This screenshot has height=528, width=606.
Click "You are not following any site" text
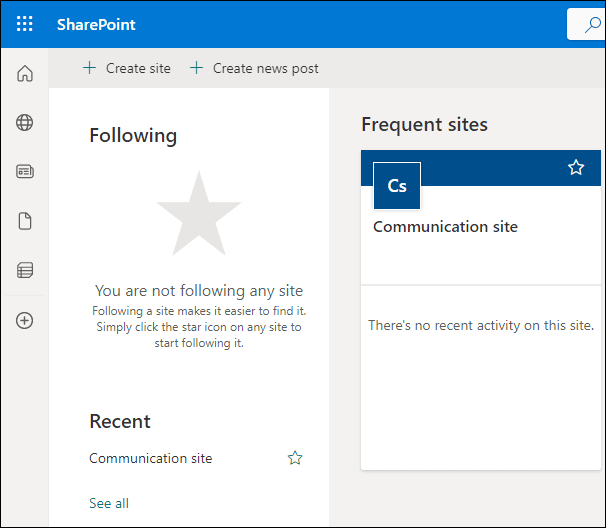tap(199, 291)
